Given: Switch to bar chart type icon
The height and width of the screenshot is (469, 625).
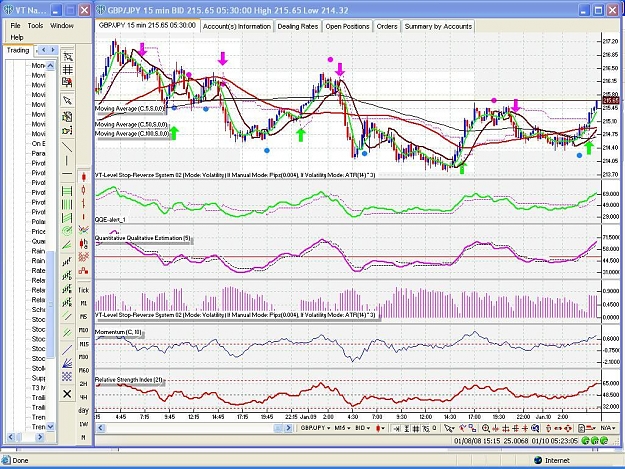Looking at the screenshot, I should [84, 203].
